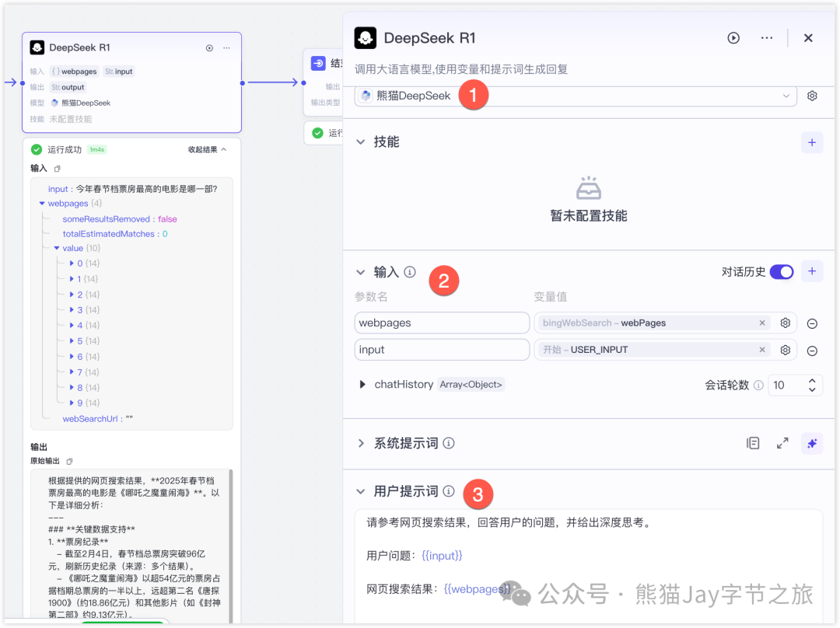840x628 pixels.
Task: Open settings gear for webpages variable
Action: pyautogui.click(x=785, y=323)
